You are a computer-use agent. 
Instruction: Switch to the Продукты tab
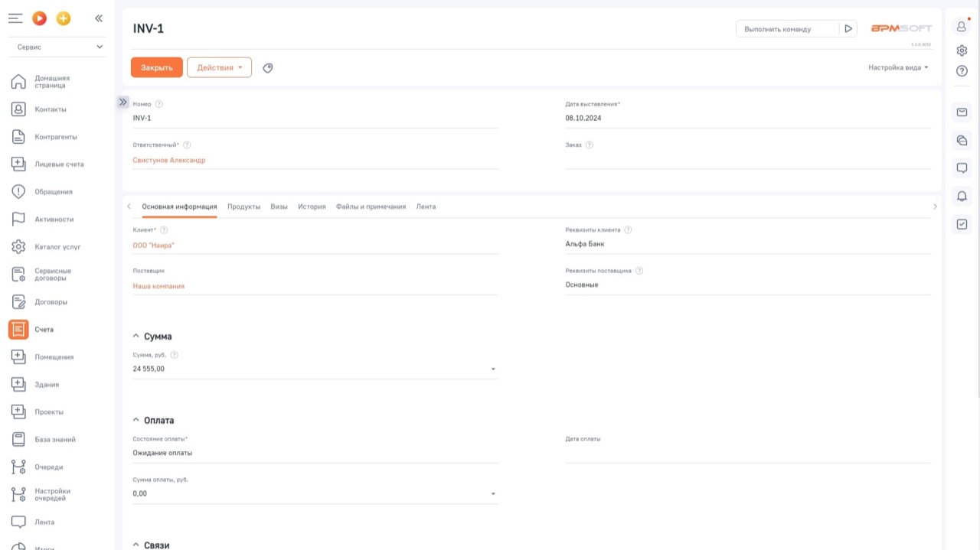pos(243,207)
